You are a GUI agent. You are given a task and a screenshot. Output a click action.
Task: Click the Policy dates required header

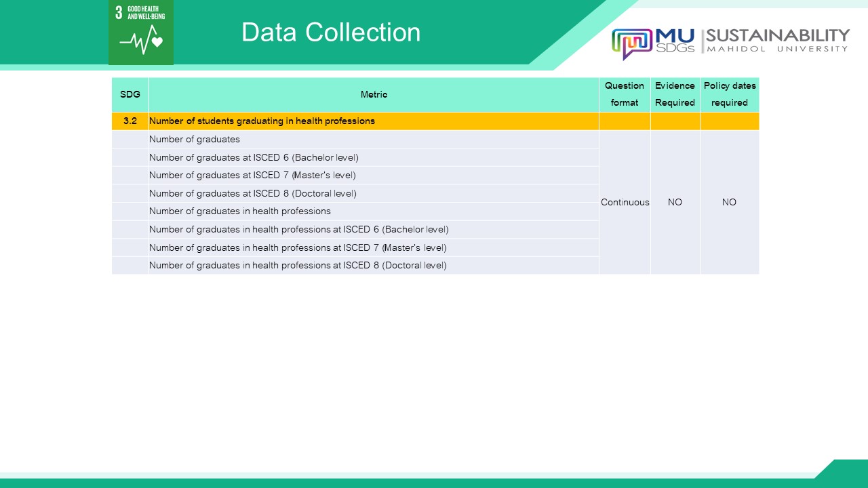(730, 94)
